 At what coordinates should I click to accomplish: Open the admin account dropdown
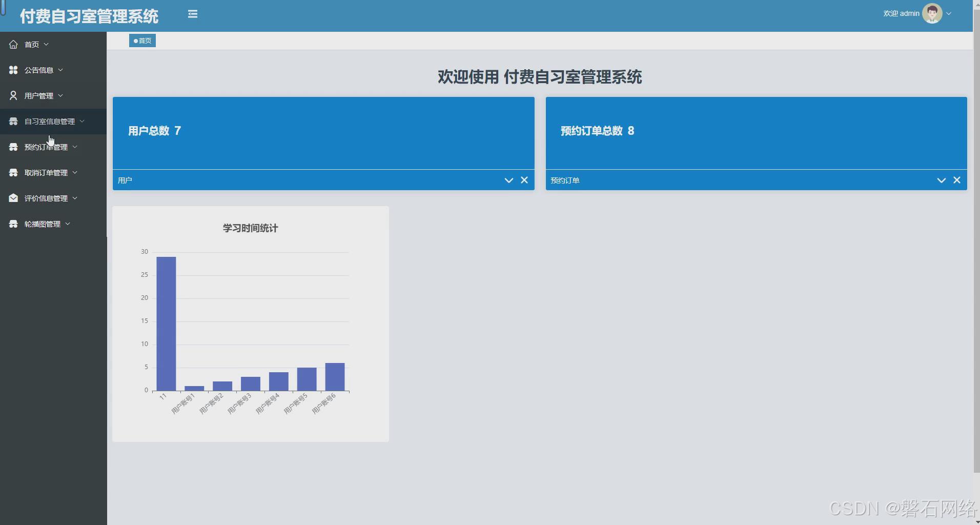point(948,14)
